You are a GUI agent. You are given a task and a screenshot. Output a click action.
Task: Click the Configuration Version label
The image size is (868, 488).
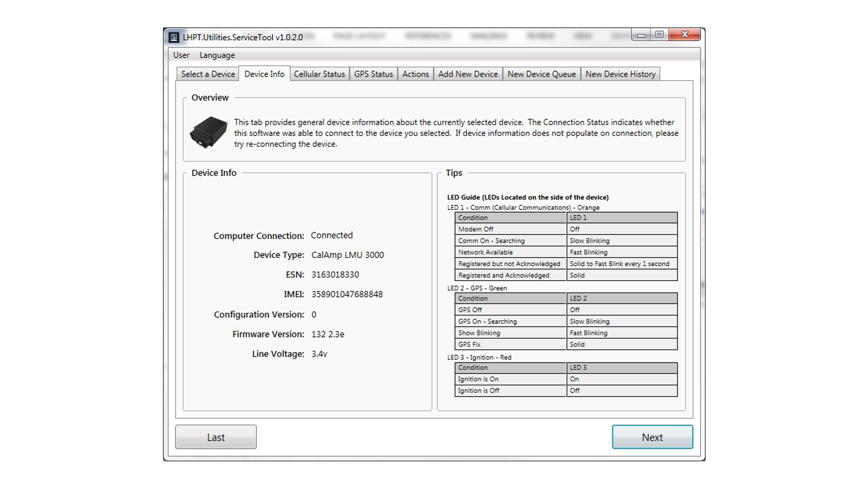259,314
